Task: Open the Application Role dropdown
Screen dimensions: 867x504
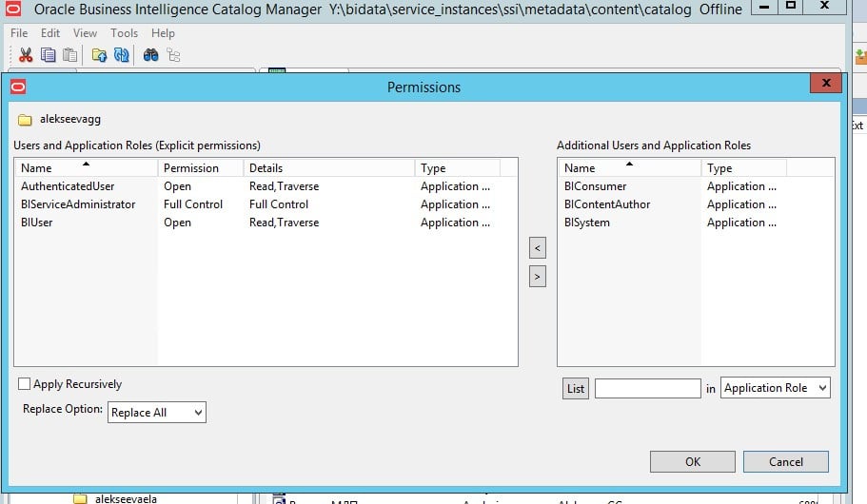Action: point(776,388)
